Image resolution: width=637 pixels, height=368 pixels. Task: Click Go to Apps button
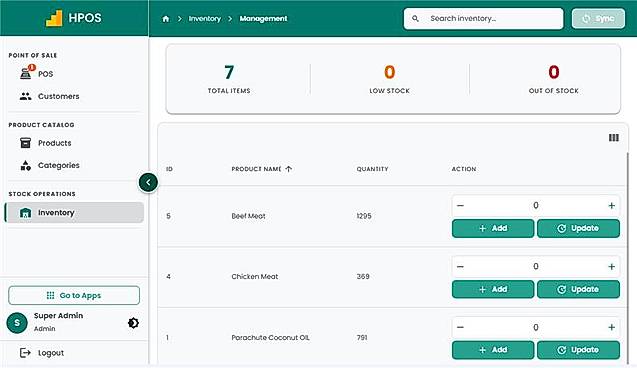click(x=74, y=295)
